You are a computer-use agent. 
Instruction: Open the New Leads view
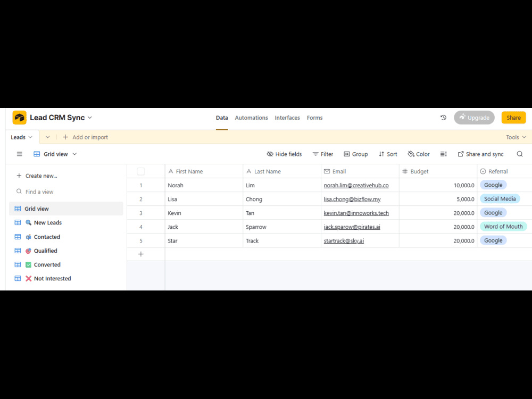coord(66,222)
